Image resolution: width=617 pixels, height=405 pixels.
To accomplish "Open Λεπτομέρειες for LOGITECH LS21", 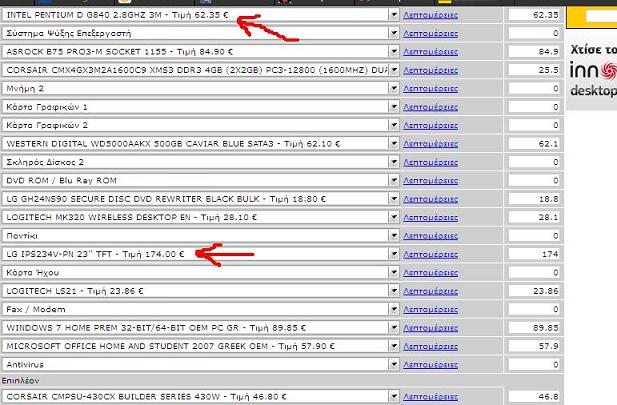I will click(x=430, y=291).
